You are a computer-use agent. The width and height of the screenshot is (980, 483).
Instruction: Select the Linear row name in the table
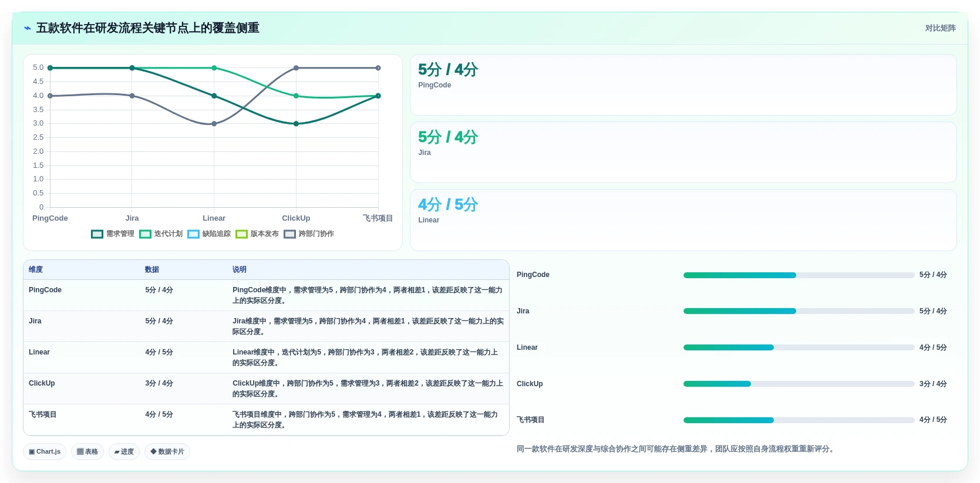point(39,352)
